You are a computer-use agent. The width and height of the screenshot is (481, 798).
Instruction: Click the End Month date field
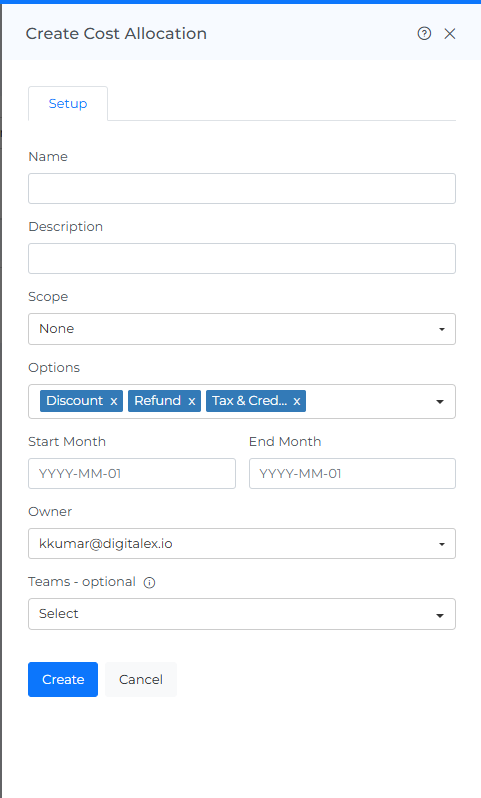352,473
